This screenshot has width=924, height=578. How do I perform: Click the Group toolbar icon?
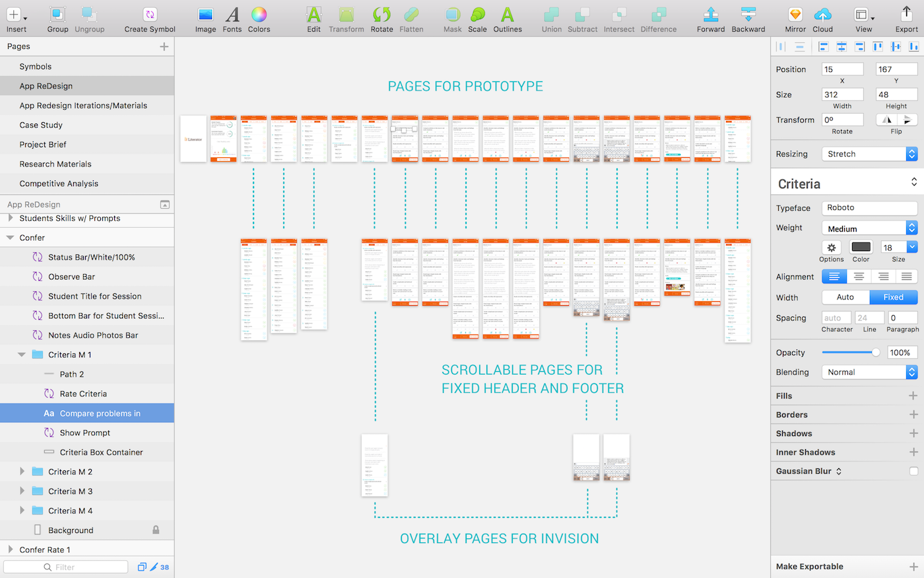(57, 15)
